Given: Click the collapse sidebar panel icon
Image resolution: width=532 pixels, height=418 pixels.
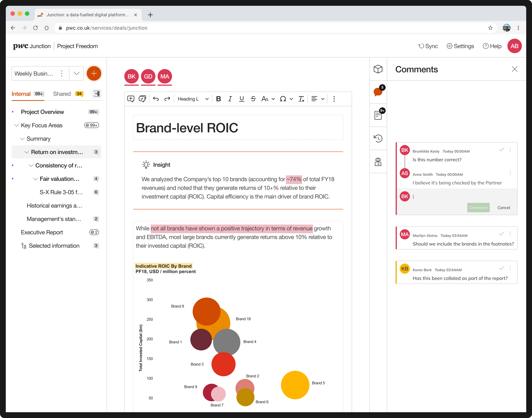Looking at the screenshot, I should coord(97,93).
